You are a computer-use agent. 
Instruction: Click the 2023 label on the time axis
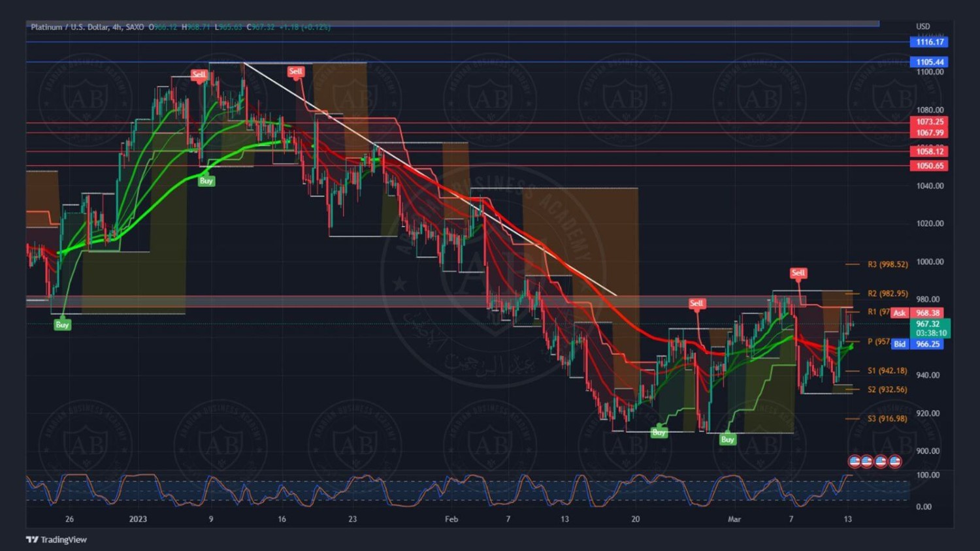click(x=138, y=519)
